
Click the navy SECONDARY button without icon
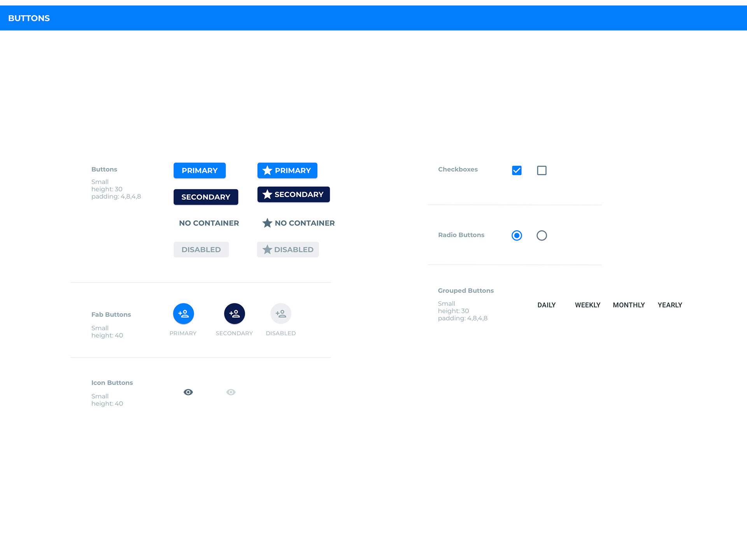(x=206, y=197)
